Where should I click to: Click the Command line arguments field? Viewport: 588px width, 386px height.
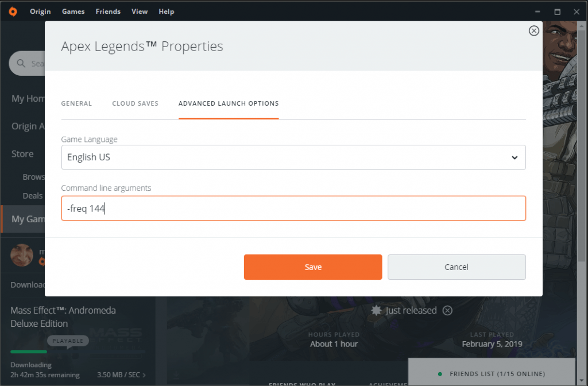point(293,208)
